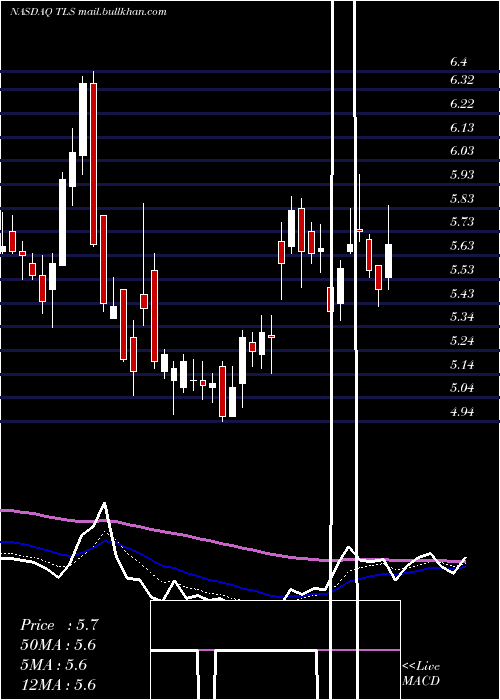Image resolution: width=500 pixels, height=700 pixels.
Task: Click the 5.34 price axis label
Action: tap(462, 317)
